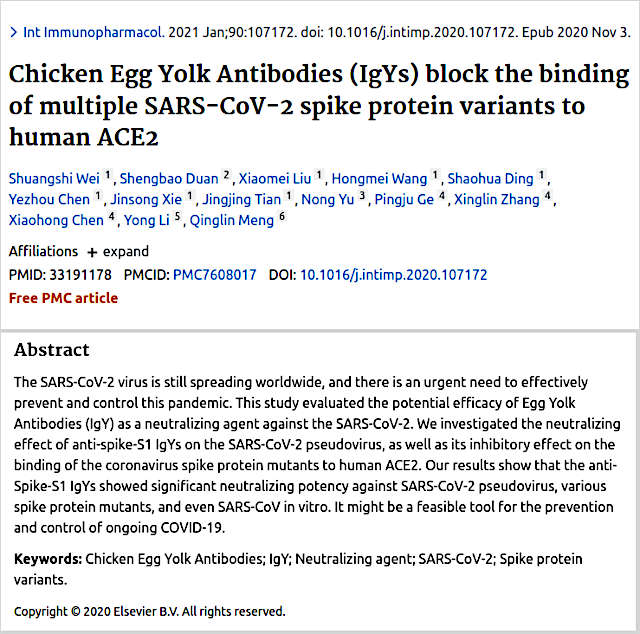The width and height of the screenshot is (640, 634).
Task: Open author Xinglin Zhang's link
Action: (x=497, y=200)
